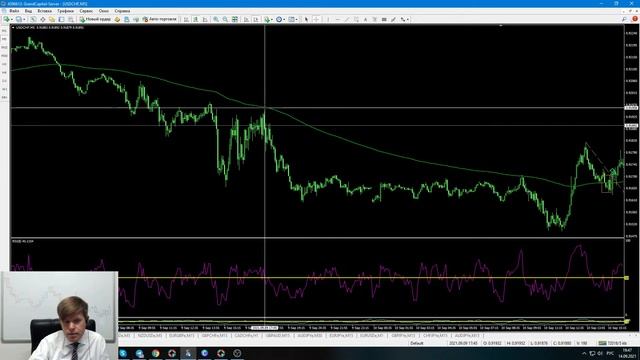Expand the arrows objects dropdown
Image resolution: width=640 pixels, height=360 pixels.
click(408, 19)
